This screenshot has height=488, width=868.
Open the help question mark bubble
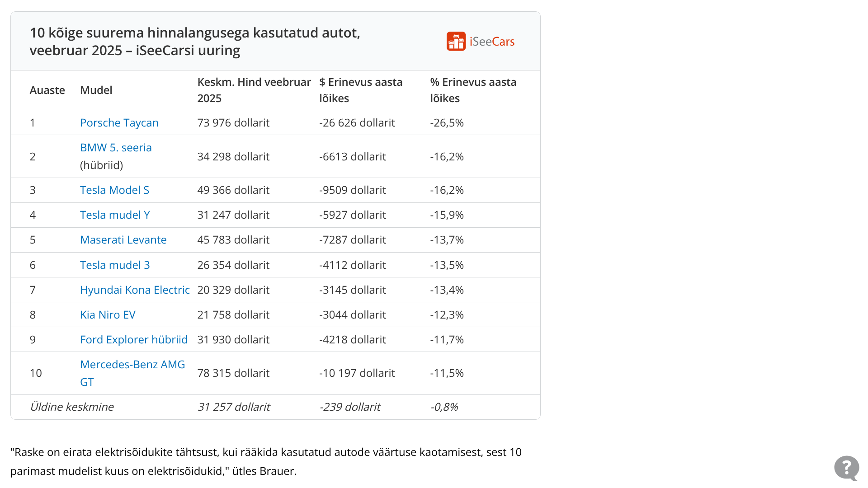pyautogui.click(x=846, y=468)
